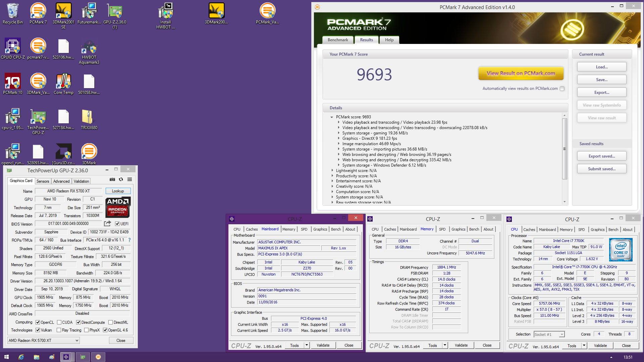Expand the Productivity score row

coord(332,176)
